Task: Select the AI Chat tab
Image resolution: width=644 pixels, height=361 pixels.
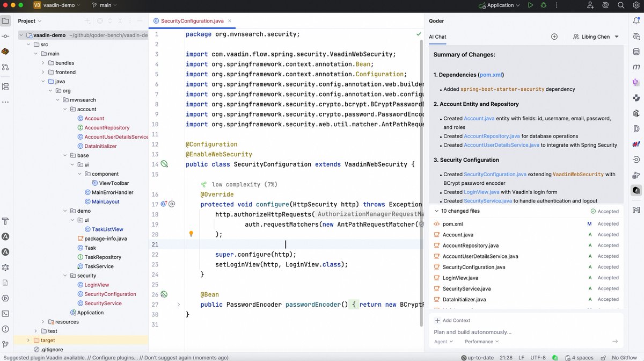Action: point(437,37)
